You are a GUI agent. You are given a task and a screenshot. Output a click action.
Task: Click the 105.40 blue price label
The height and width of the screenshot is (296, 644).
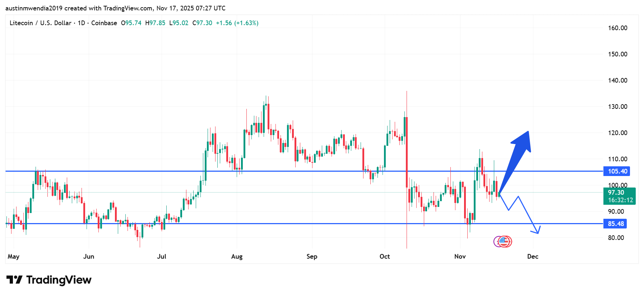pos(617,171)
